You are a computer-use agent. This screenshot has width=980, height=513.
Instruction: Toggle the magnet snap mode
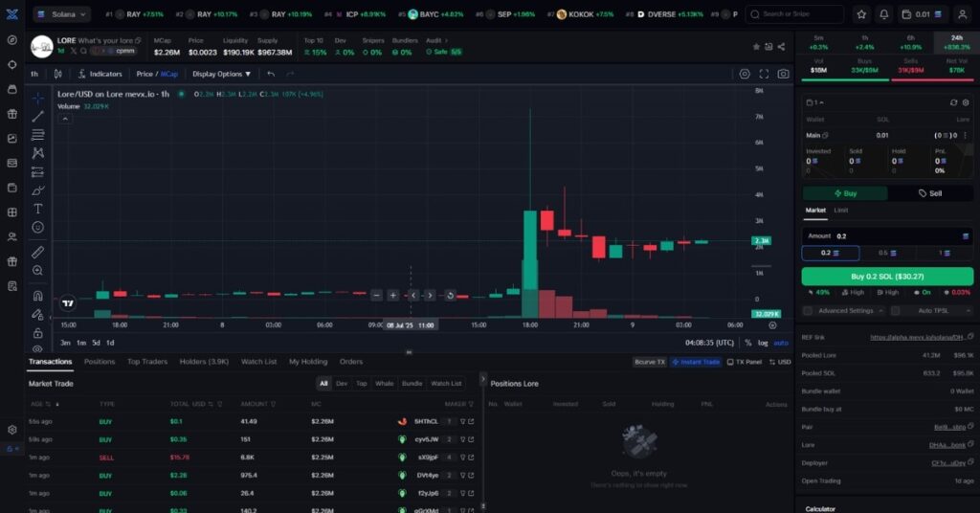coord(38,296)
